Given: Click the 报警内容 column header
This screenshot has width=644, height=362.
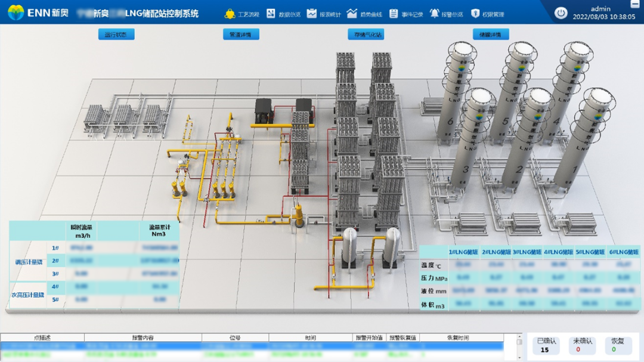Looking at the screenshot, I should coord(143,338).
